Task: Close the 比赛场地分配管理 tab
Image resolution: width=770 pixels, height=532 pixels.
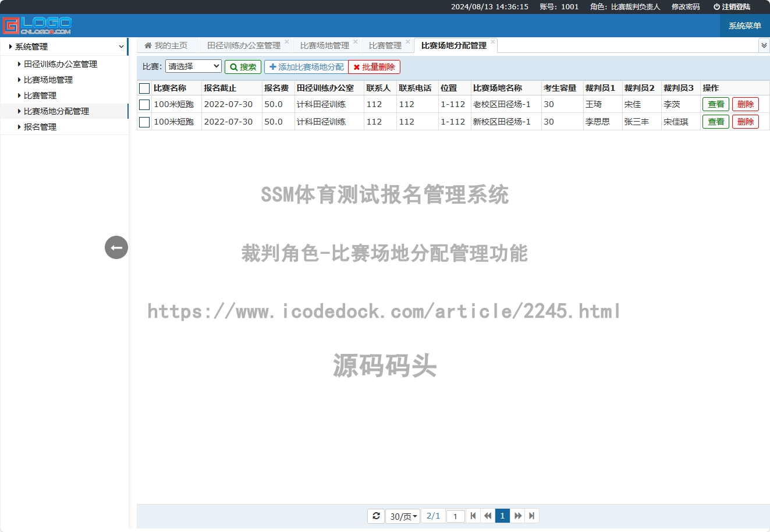Action: pos(493,42)
